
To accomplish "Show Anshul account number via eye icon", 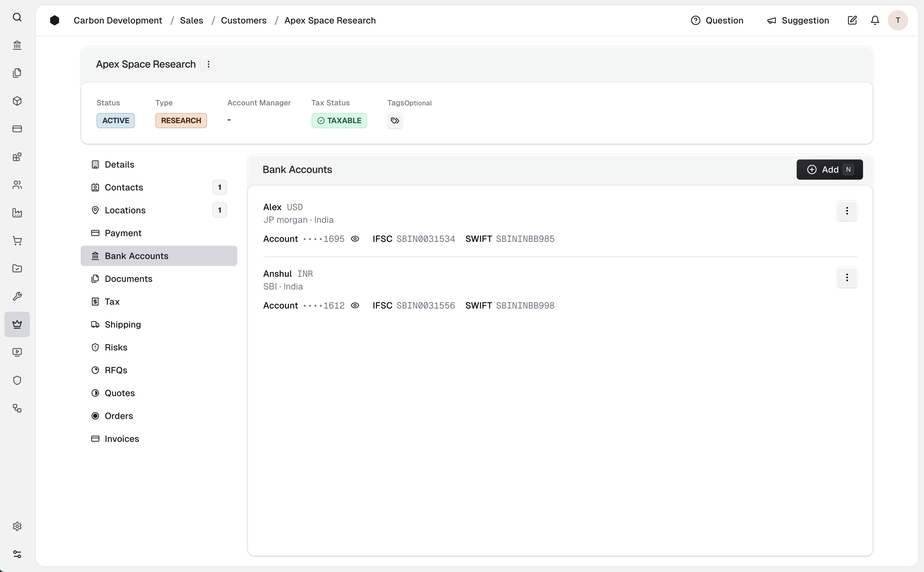I will pos(355,305).
